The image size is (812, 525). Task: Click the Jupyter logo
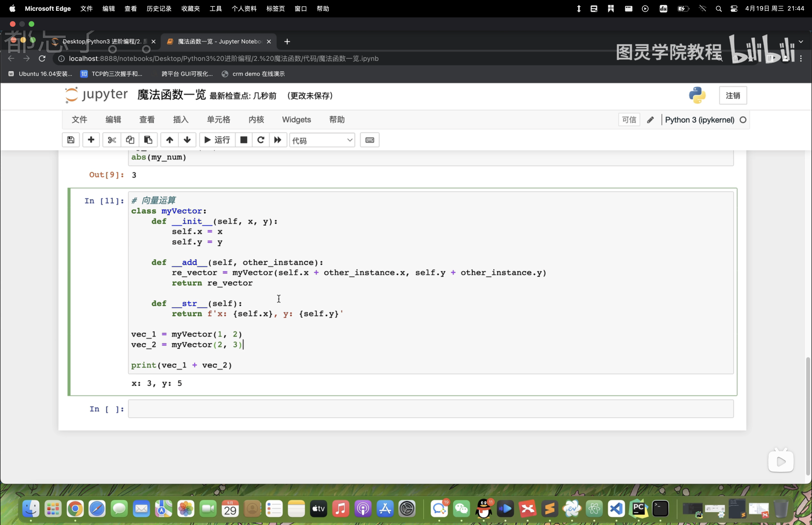(x=96, y=95)
